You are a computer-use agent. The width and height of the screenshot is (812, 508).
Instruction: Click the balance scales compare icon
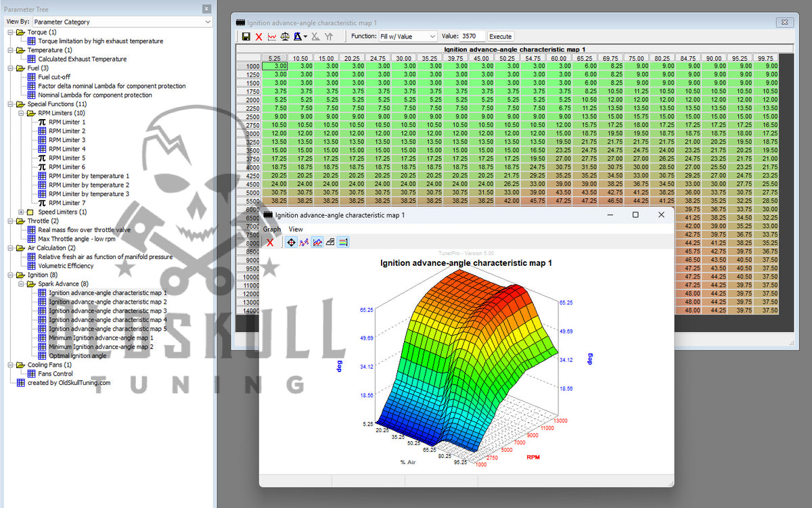285,37
